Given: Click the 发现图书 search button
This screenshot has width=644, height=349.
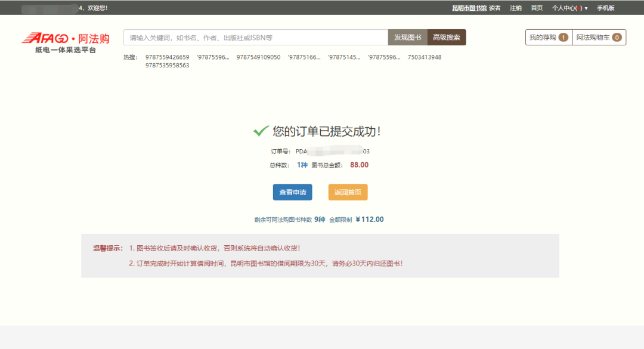Looking at the screenshot, I should tap(407, 38).
